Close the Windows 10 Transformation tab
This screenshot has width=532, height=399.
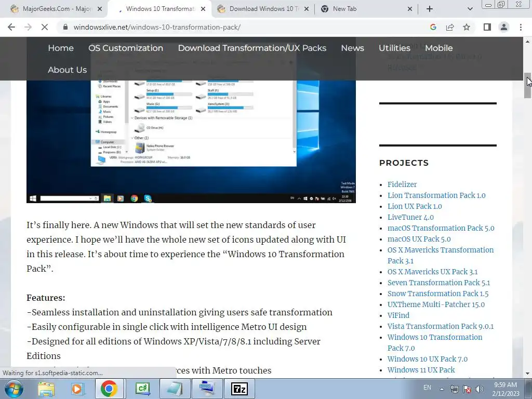pyautogui.click(x=203, y=9)
